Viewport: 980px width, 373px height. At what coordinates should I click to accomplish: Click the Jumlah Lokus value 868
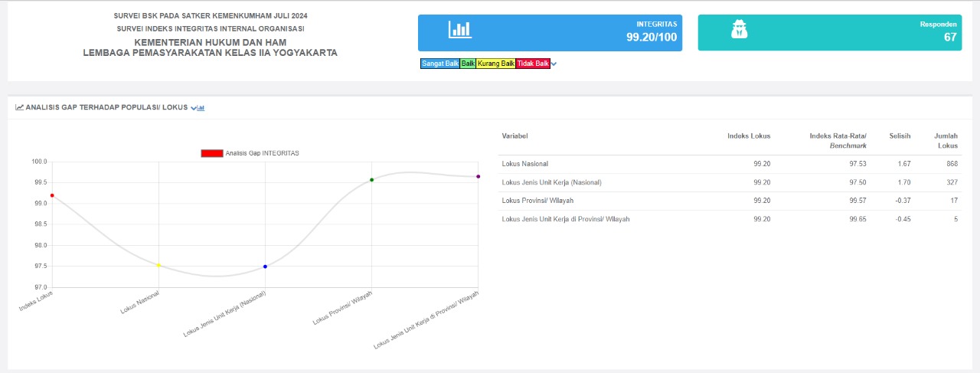pos(952,164)
